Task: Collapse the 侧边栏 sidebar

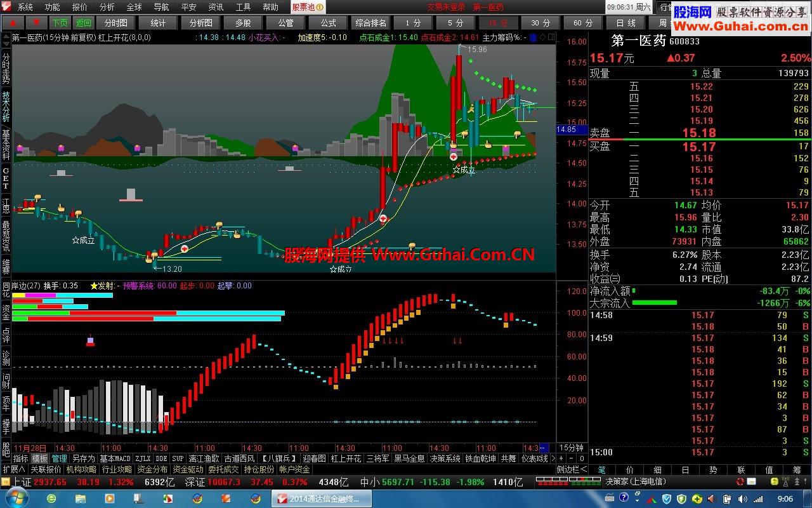Action: tap(572, 470)
